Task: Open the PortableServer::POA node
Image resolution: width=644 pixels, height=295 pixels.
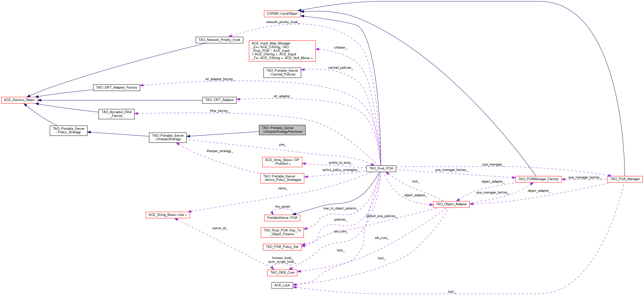Action: click(x=282, y=218)
